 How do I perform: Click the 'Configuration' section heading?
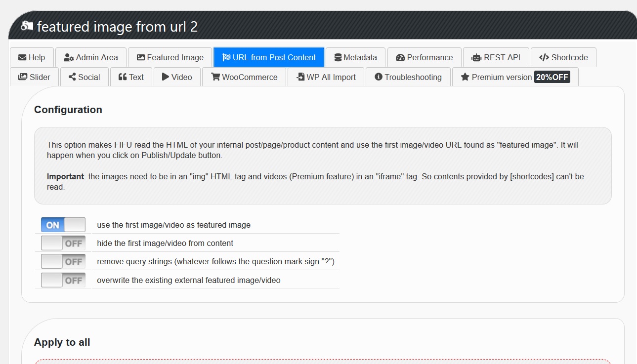click(68, 110)
